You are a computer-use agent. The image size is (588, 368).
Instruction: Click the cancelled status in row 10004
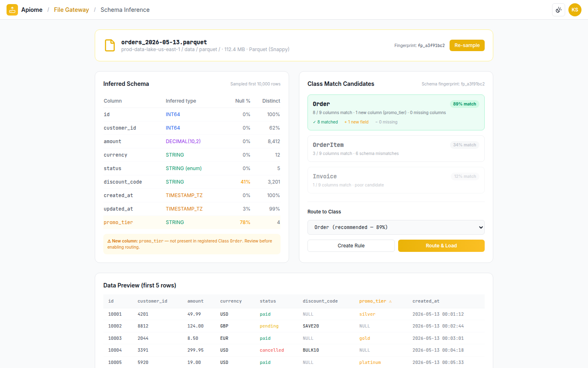[x=272, y=350]
